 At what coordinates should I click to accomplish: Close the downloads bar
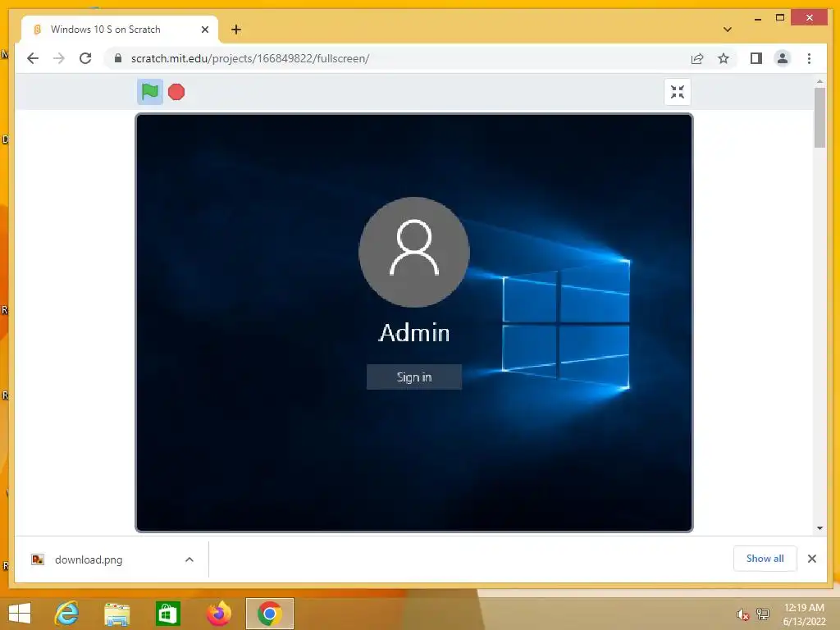[811, 559]
